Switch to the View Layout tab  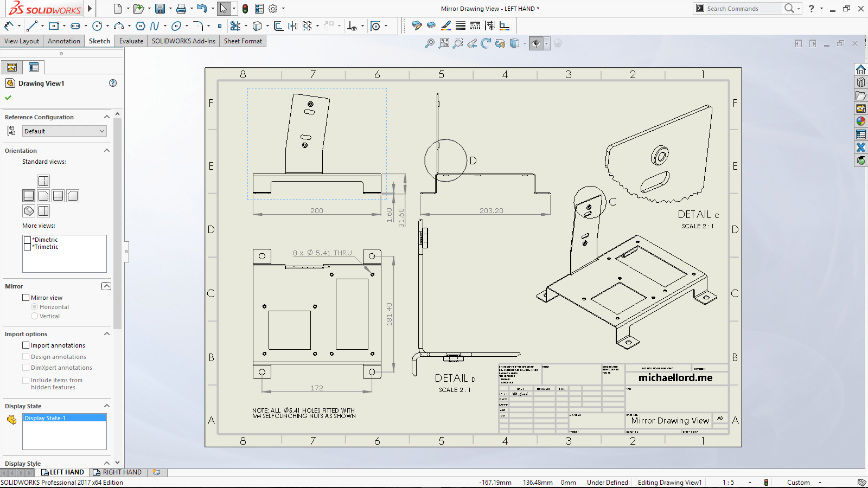point(22,41)
